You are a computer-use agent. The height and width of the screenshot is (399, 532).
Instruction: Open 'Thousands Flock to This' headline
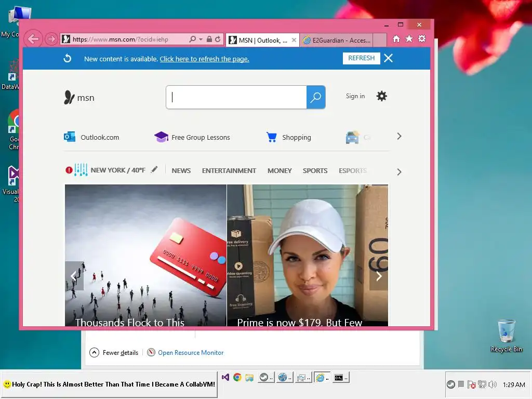coord(129,322)
